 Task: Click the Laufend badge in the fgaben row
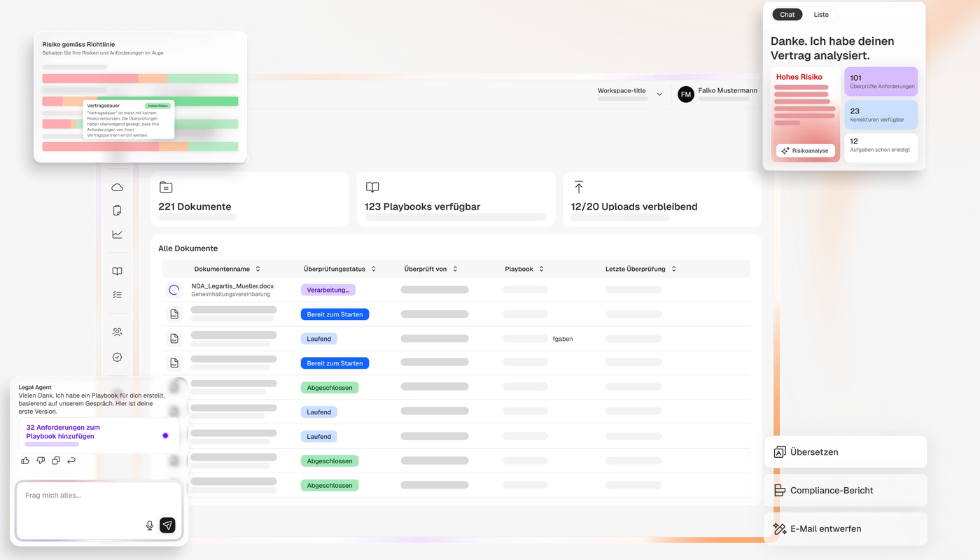[319, 339]
